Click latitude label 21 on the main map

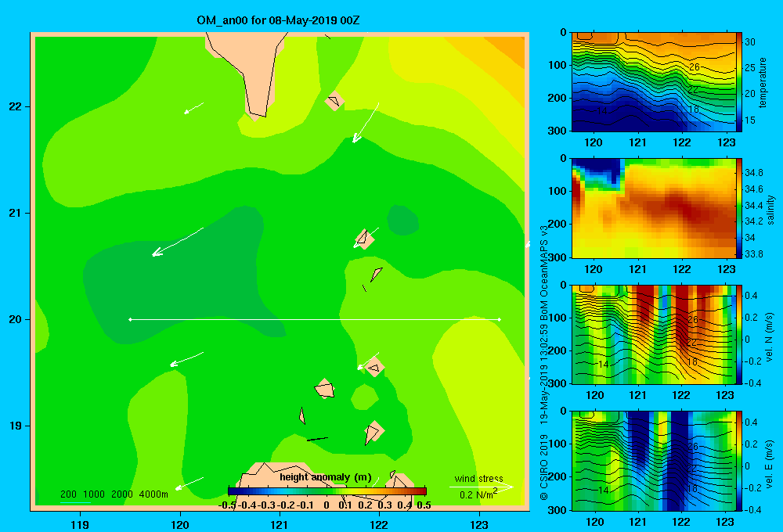click(x=16, y=213)
